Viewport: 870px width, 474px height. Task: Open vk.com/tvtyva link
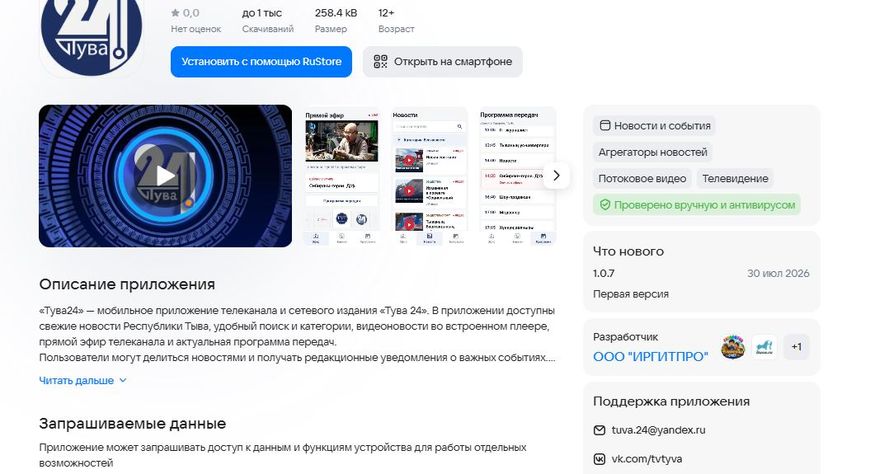[x=646, y=459]
